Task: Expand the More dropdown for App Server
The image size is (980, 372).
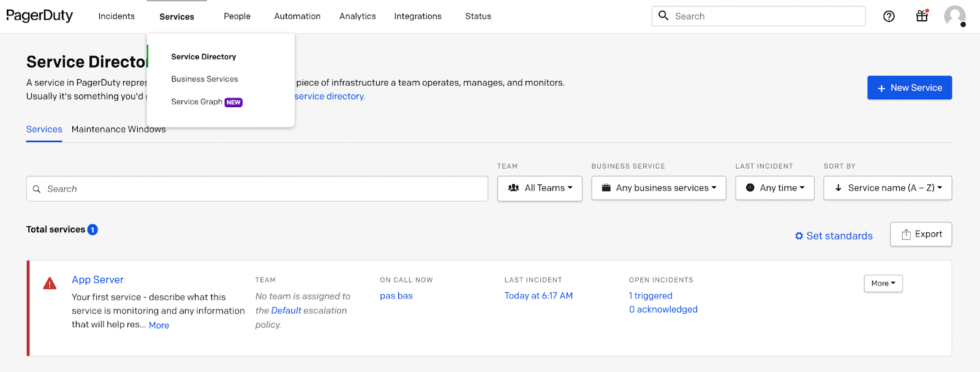Action: (x=883, y=283)
